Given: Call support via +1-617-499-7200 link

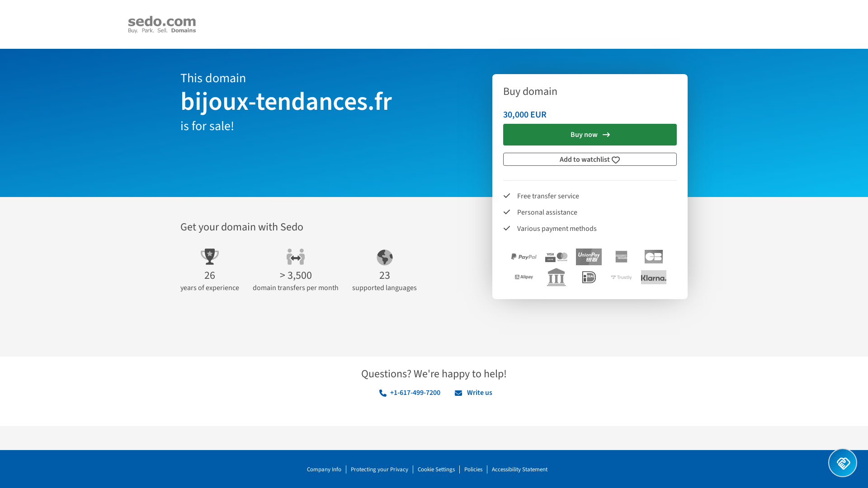Looking at the screenshot, I should (415, 393).
